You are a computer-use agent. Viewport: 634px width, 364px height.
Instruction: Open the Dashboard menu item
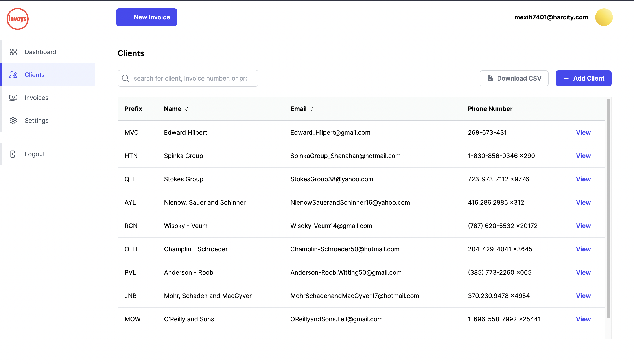pyautogui.click(x=48, y=52)
